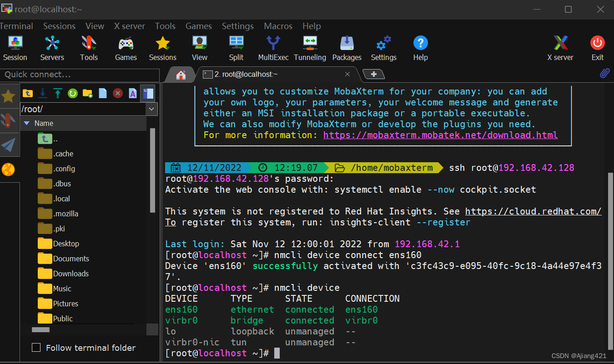
Task: Open the Tunneling tool
Action: (310, 48)
